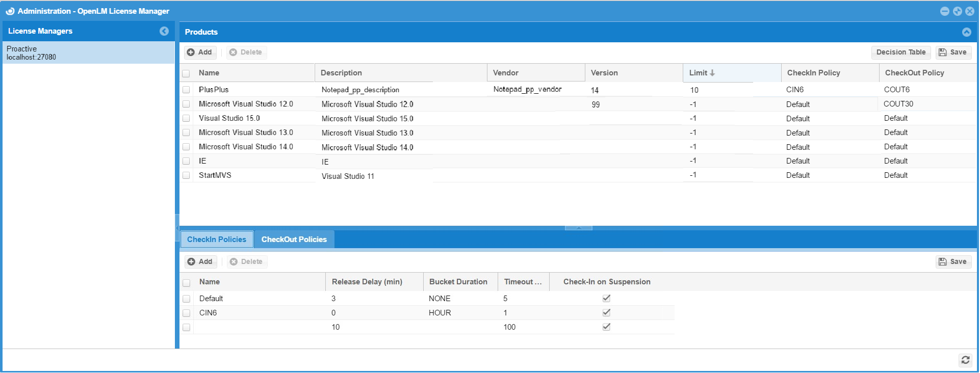Click the Timeout column header
This screenshot has width=980, height=373.
(x=522, y=282)
